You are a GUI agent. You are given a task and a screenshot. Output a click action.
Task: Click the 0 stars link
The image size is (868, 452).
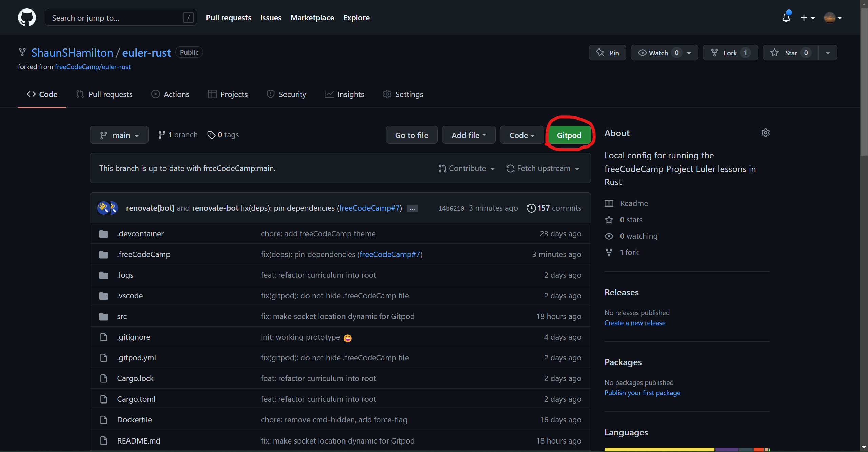(631, 220)
